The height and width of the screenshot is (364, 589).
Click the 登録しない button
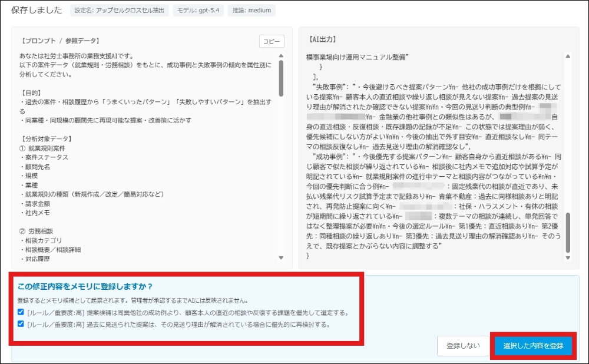pos(463,346)
